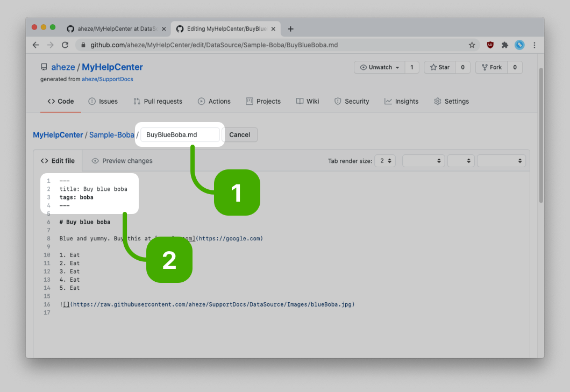Image resolution: width=570 pixels, height=392 pixels.
Task: Open the aheze/SupportDocs template link
Action: (107, 79)
